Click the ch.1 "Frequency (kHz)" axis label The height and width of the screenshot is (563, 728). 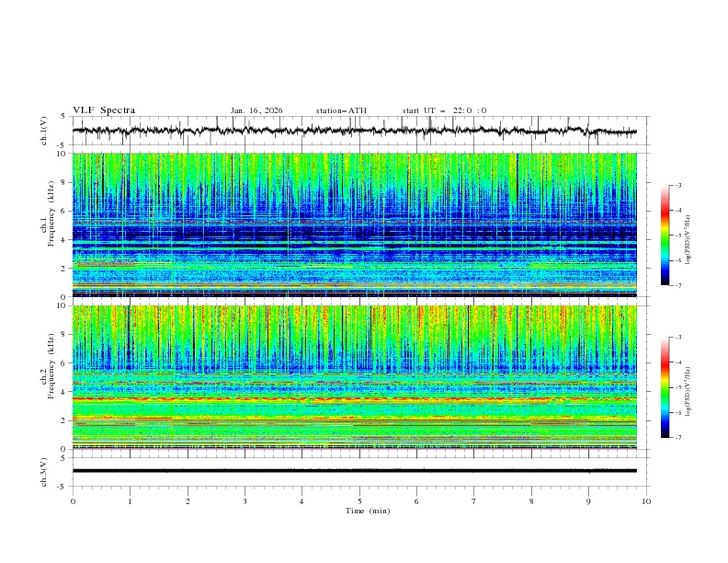click(x=51, y=212)
